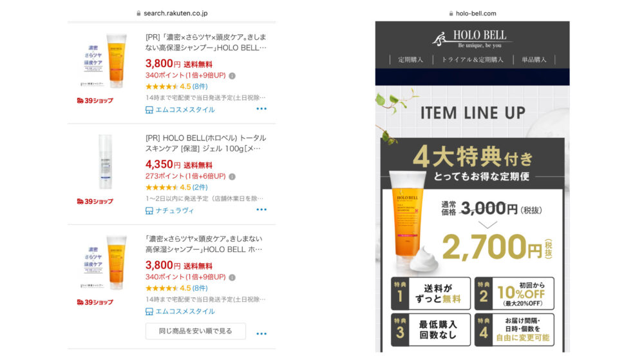Open the HOLO BELL トータルスキンケア ジェル title link

pos(206,143)
